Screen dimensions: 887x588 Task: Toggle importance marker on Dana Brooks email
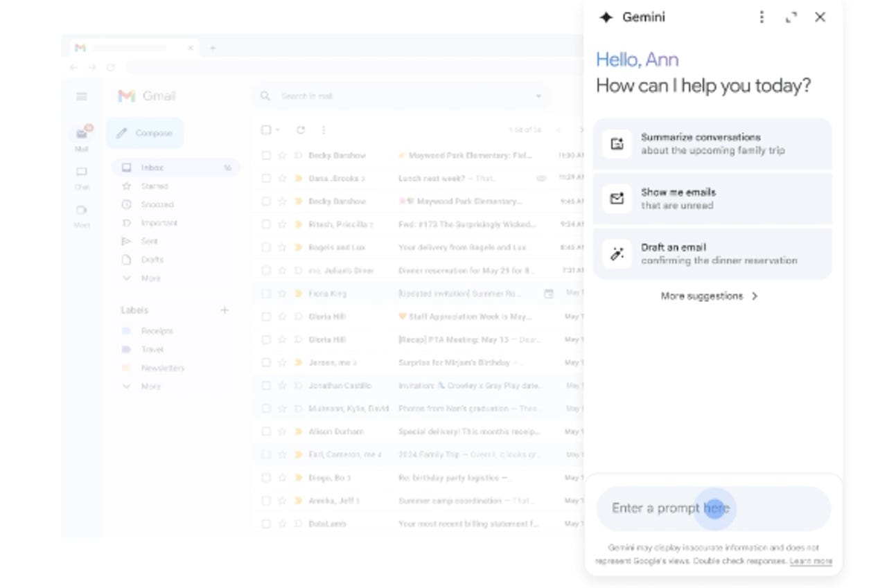click(298, 178)
